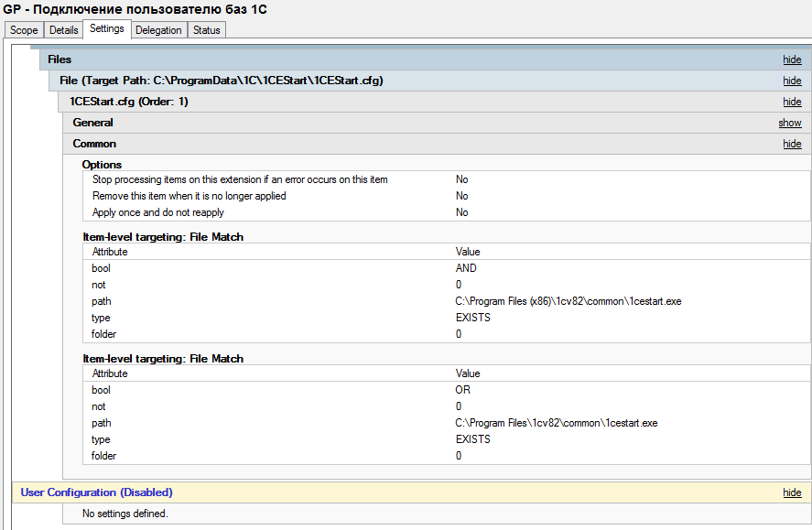Select the Settings tab

point(106,28)
